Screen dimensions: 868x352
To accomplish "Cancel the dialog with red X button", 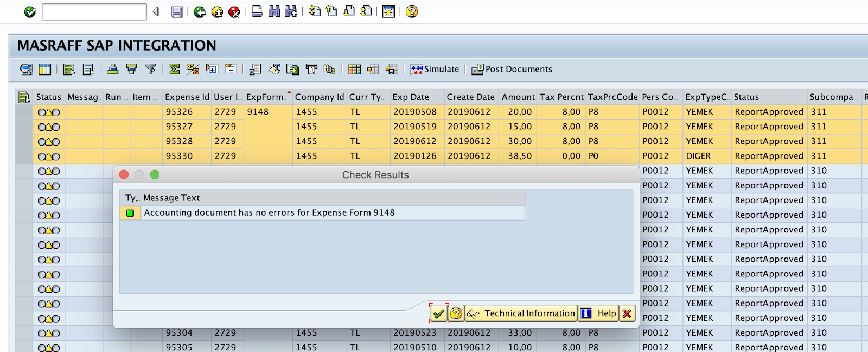I will point(627,313).
